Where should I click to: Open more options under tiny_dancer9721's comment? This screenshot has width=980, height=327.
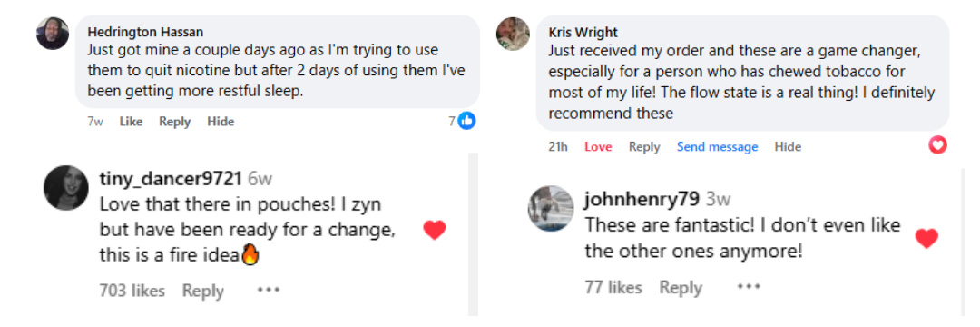click(269, 290)
